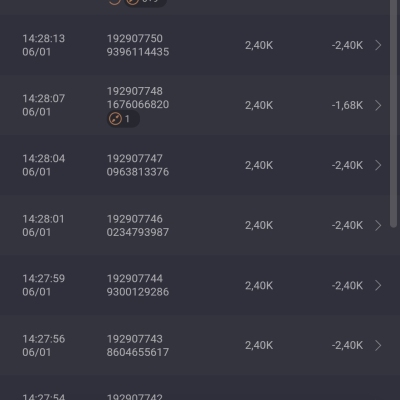The width and height of the screenshot is (400, 400).
Task: Open chevron arrow on the -1,68K row
Action: click(378, 105)
